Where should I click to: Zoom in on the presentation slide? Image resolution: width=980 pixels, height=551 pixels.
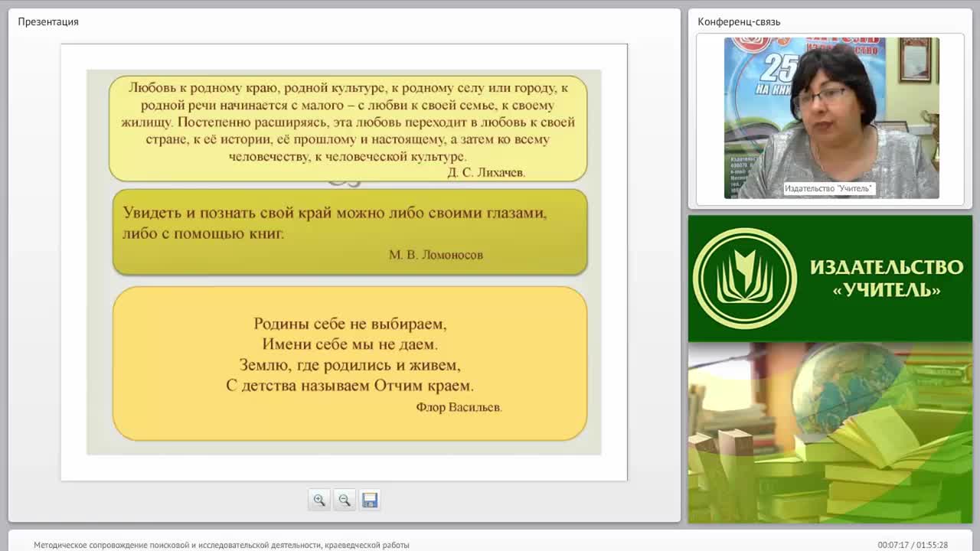pos(318,500)
